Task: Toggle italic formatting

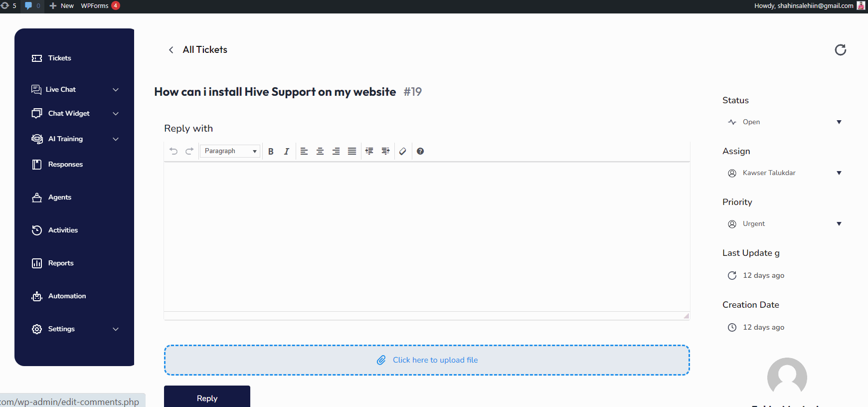Action: point(287,151)
